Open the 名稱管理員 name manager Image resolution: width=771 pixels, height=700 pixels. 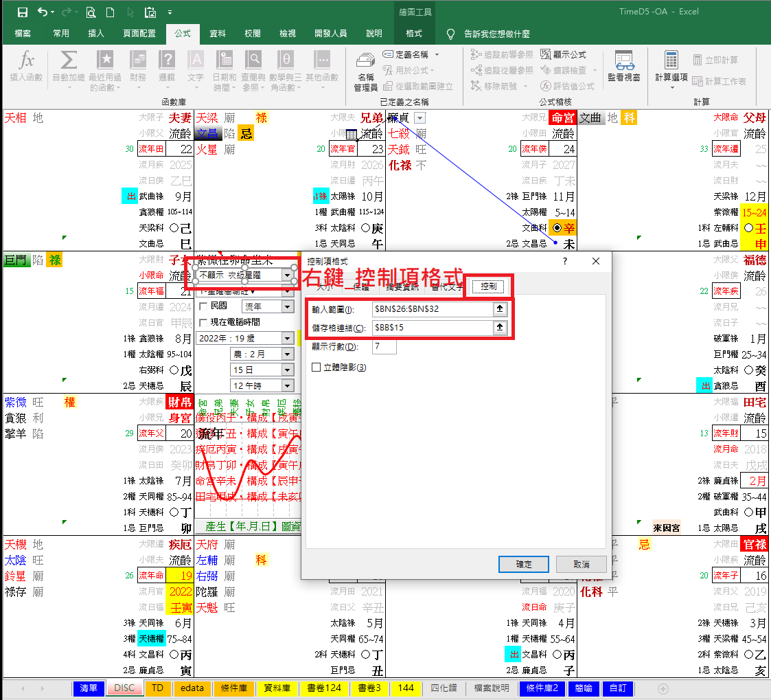365,71
